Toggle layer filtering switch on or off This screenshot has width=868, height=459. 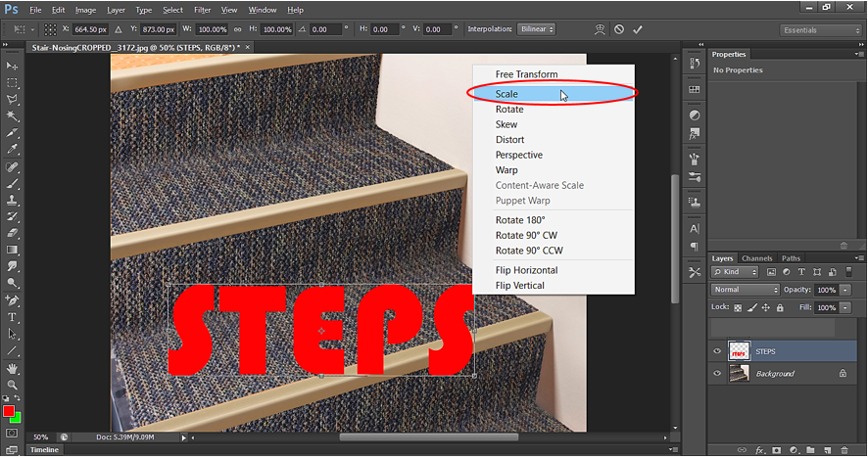pos(848,272)
